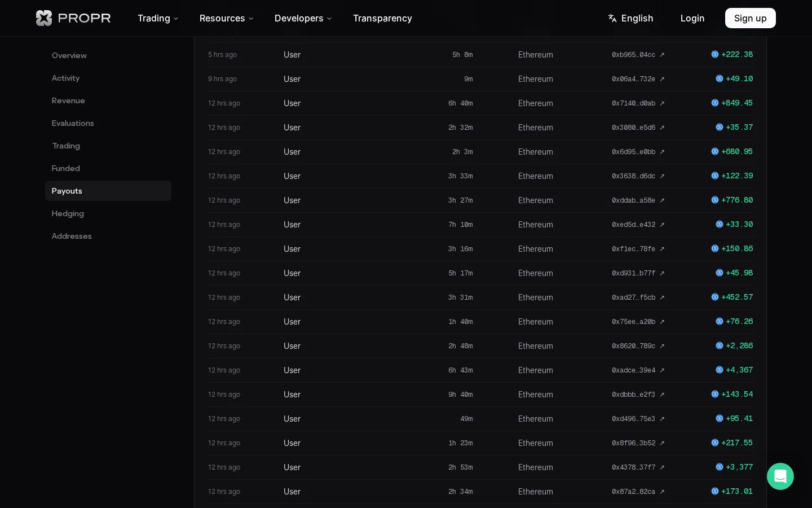The width and height of the screenshot is (812, 508).
Task: Open external link arrow for 0x3080…e5d6
Action: (662, 128)
